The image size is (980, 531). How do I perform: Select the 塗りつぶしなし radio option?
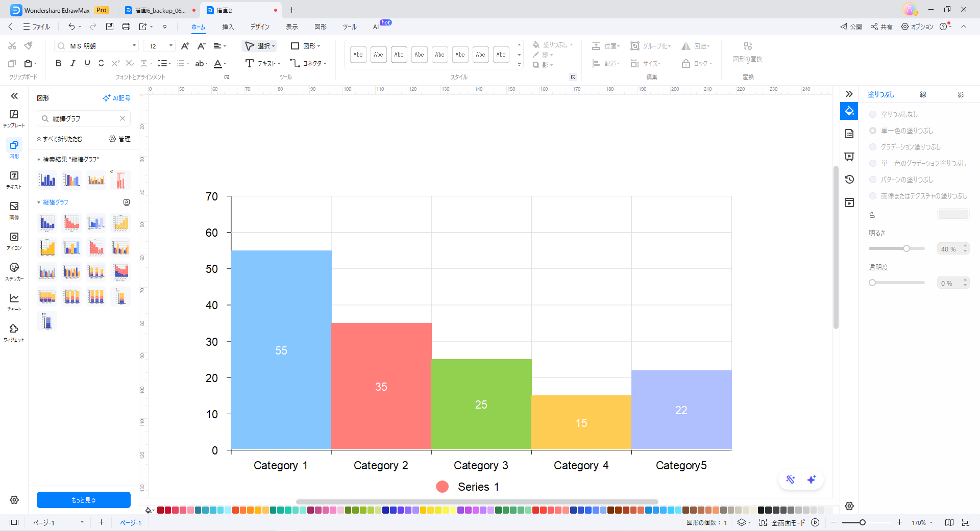[873, 114]
